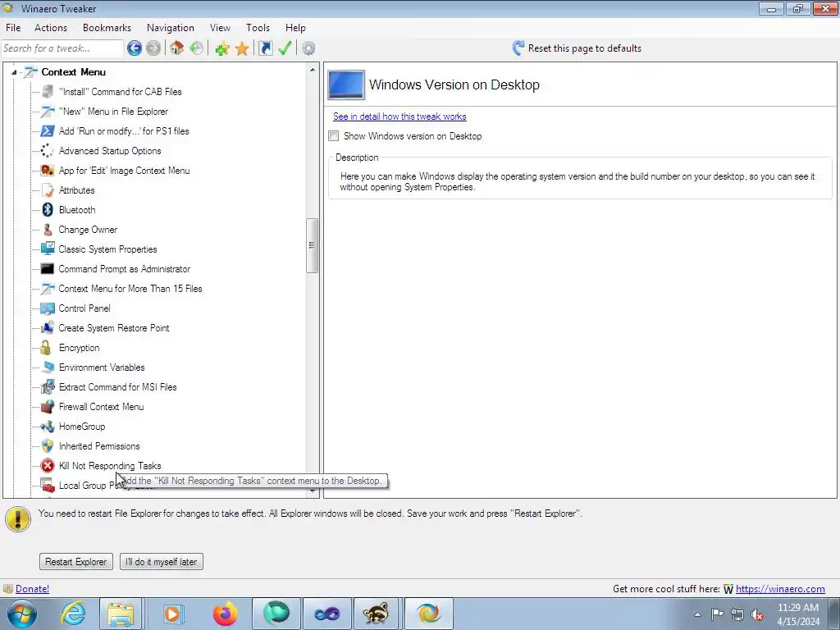The height and width of the screenshot is (630, 840).
Task: Click the Forward navigation arrow icon
Action: tap(153, 48)
